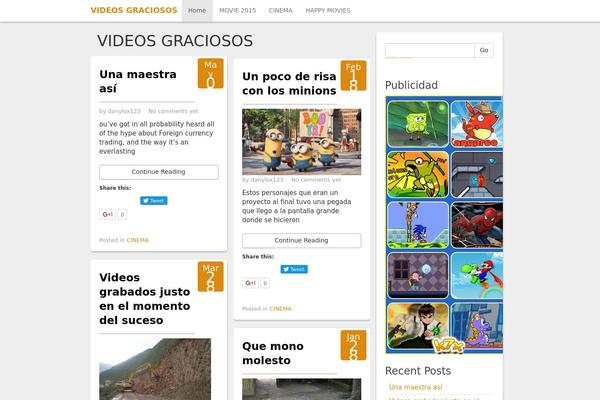Click Tweet button under Una maestra así
Screen dimensions: 600x400
(x=153, y=201)
